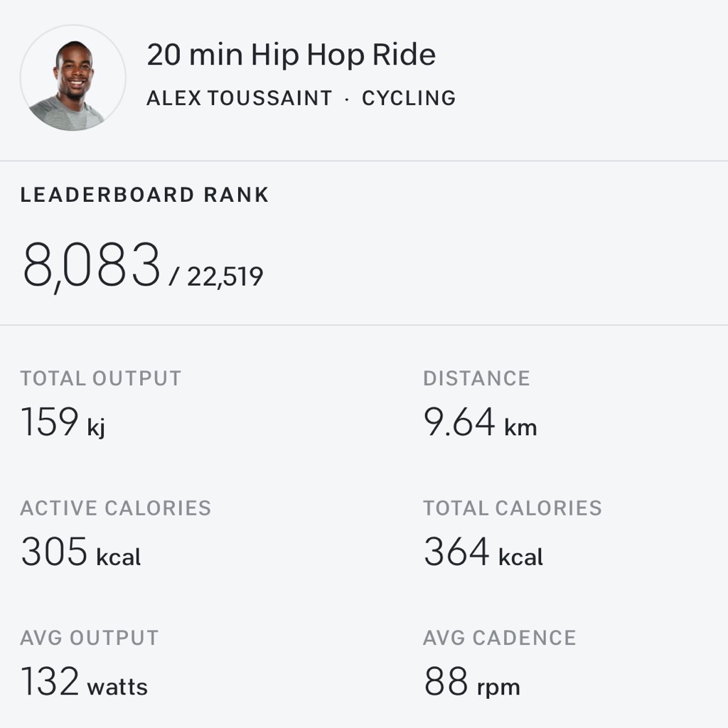Select the AVG CADENCE label
The image size is (728, 728).
500,638
